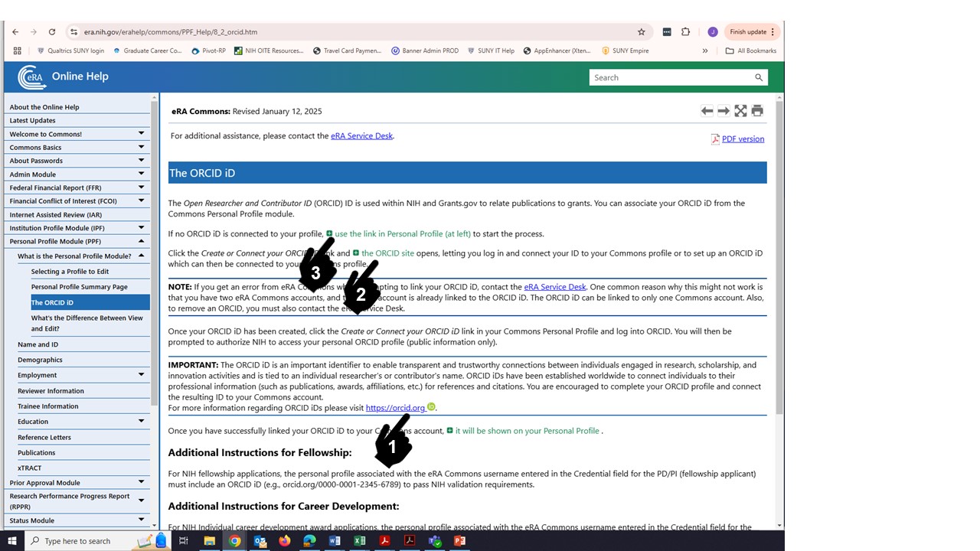Go to previous help topic arrow
This screenshot has width=980, height=551.
707,111
